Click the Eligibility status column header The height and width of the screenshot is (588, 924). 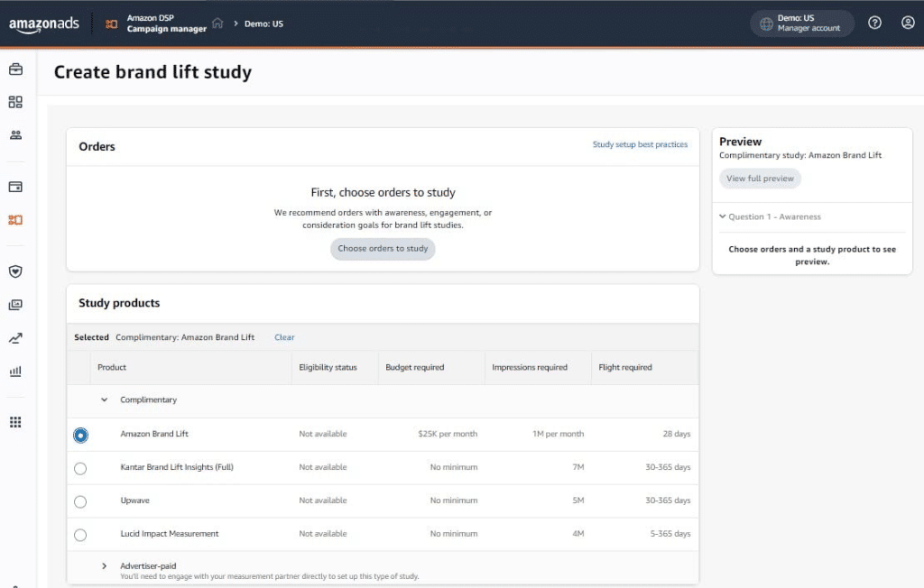pos(328,367)
